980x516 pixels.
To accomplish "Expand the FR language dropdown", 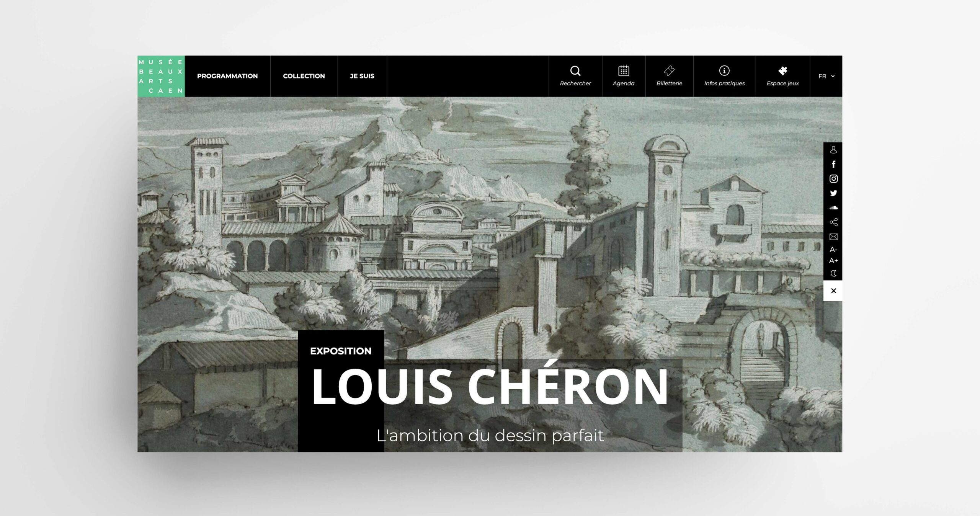I will coord(826,76).
